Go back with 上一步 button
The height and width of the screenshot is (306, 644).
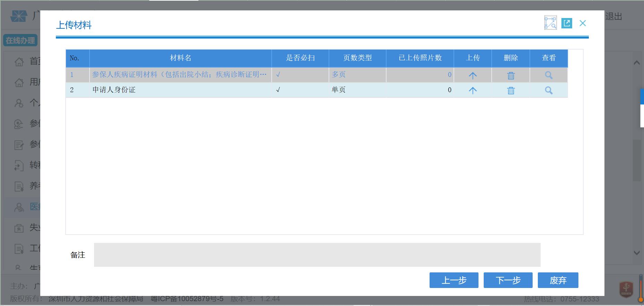click(x=454, y=280)
